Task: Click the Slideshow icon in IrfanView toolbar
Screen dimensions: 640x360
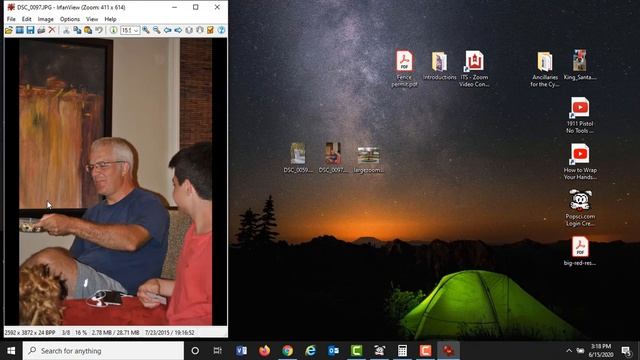Action: coord(20,30)
